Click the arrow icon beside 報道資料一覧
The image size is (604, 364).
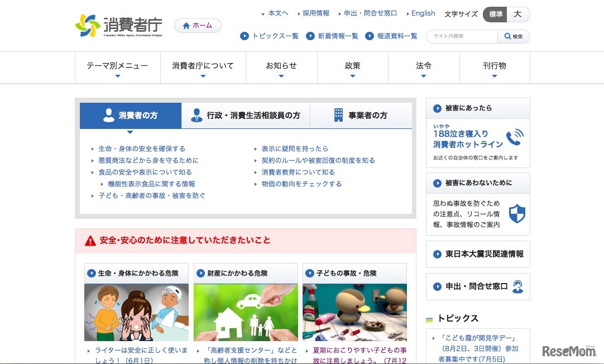[370, 36]
